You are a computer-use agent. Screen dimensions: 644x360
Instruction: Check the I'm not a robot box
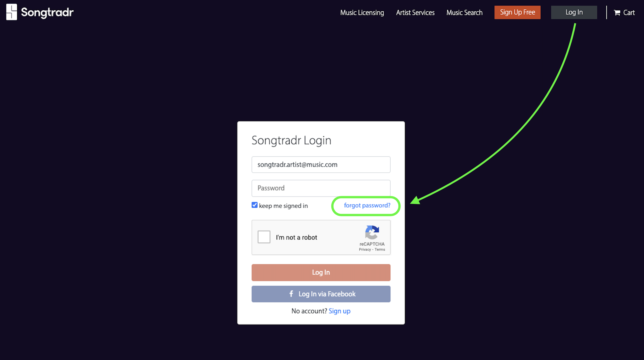click(x=264, y=237)
